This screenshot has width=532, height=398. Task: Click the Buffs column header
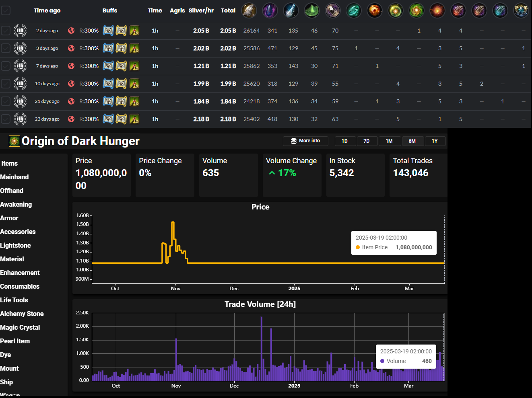point(110,10)
